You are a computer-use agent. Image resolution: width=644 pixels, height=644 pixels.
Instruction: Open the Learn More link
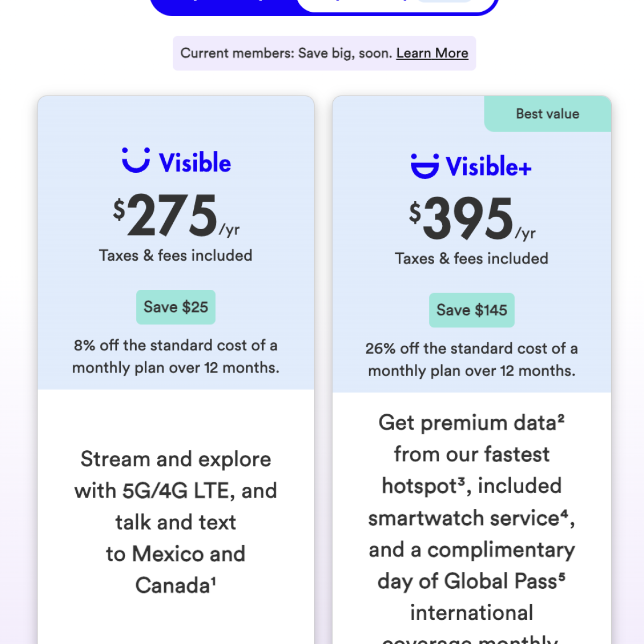point(432,53)
